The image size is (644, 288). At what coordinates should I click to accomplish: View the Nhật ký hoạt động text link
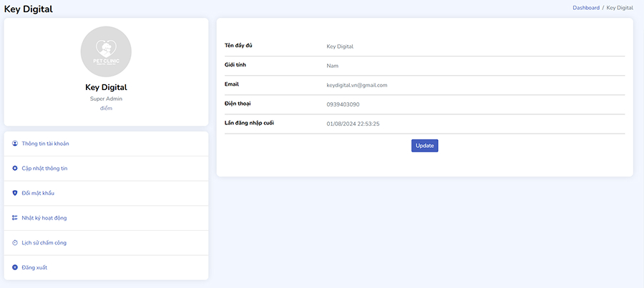click(x=44, y=218)
